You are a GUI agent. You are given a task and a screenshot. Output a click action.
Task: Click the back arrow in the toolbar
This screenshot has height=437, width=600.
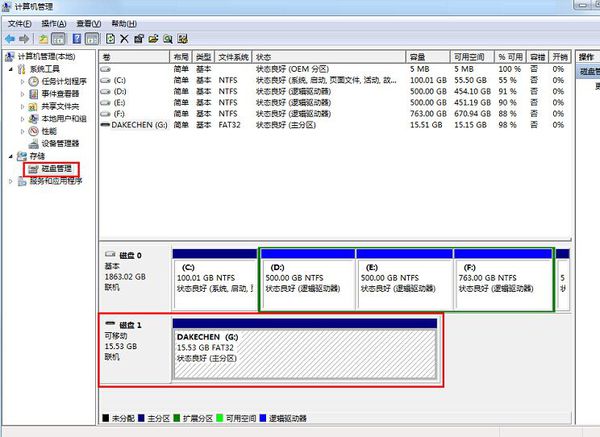10,39
